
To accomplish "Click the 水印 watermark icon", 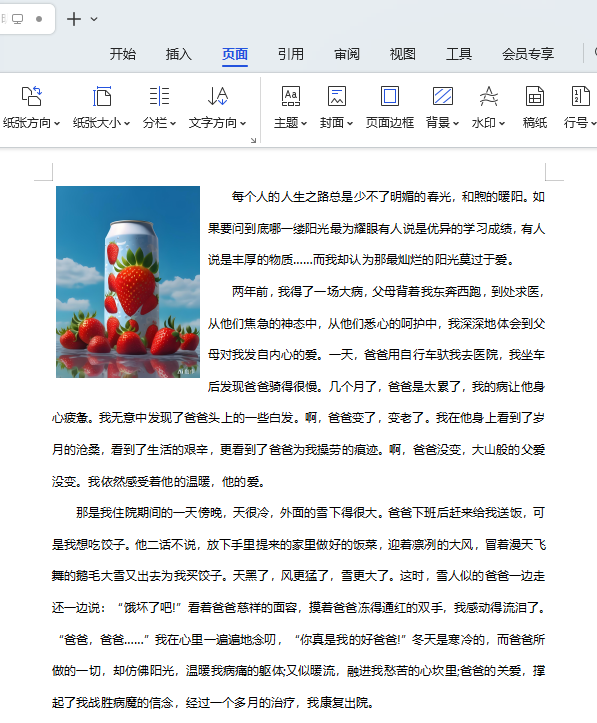I will click(489, 96).
